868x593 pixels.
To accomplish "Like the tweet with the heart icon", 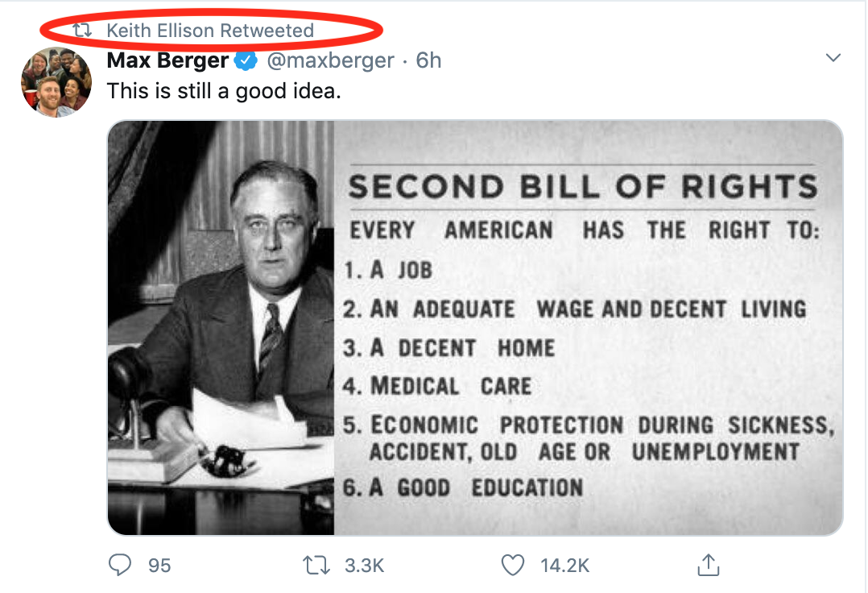I will (513, 565).
